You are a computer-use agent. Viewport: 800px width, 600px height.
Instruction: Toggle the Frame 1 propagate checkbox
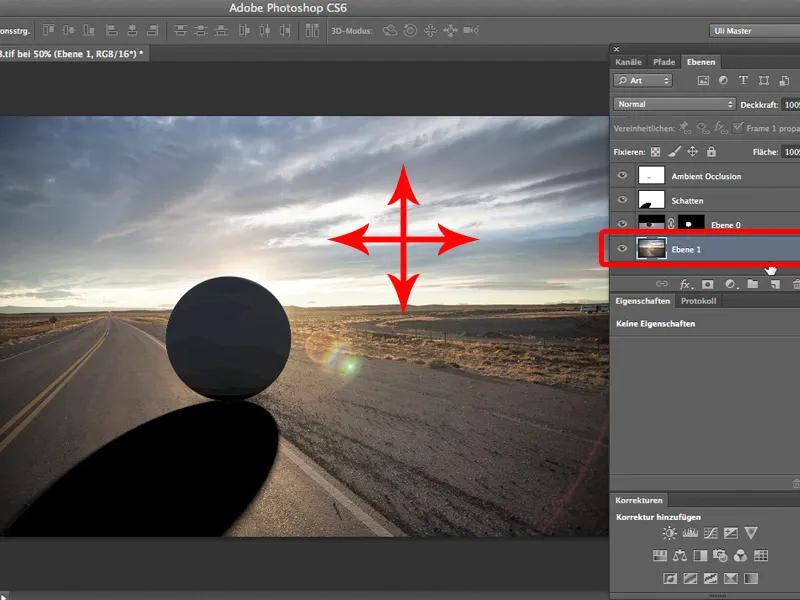coord(737,128)
